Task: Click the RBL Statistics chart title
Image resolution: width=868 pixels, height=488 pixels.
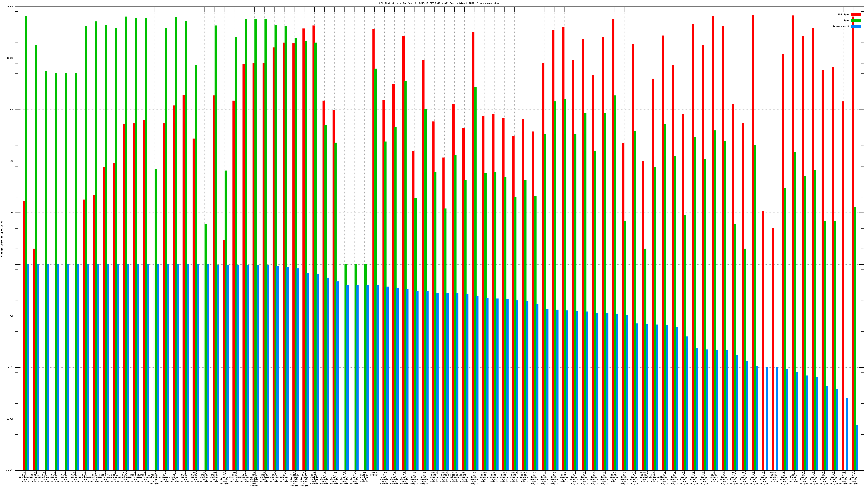Action: pos(439,3)
